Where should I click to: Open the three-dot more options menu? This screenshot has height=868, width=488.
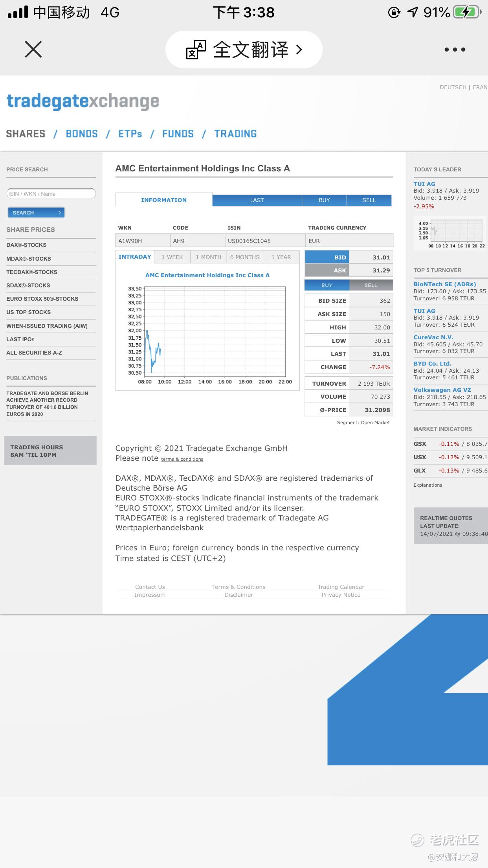(455, 50)
